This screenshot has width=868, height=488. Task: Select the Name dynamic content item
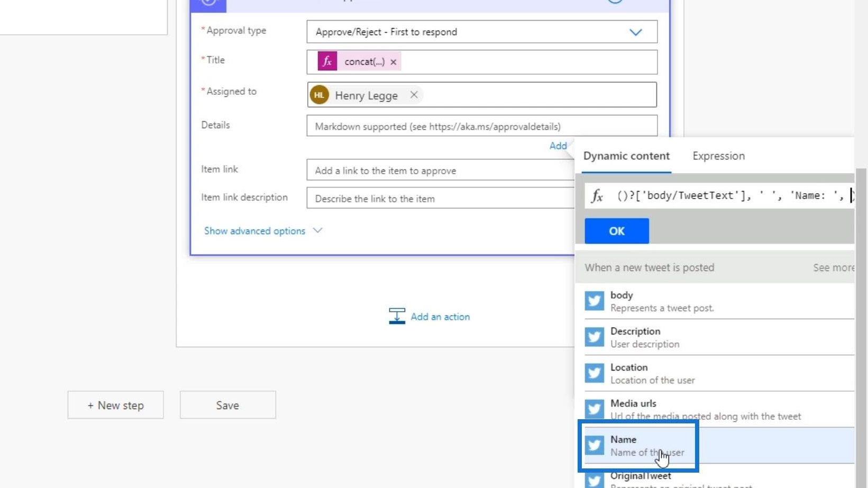tap(719, 446)
